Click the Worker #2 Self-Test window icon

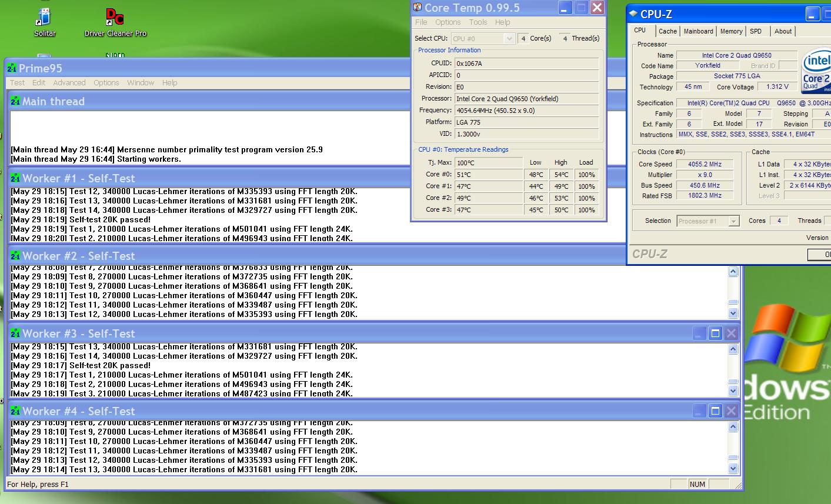pyautogui.click(x=15, y=256)
